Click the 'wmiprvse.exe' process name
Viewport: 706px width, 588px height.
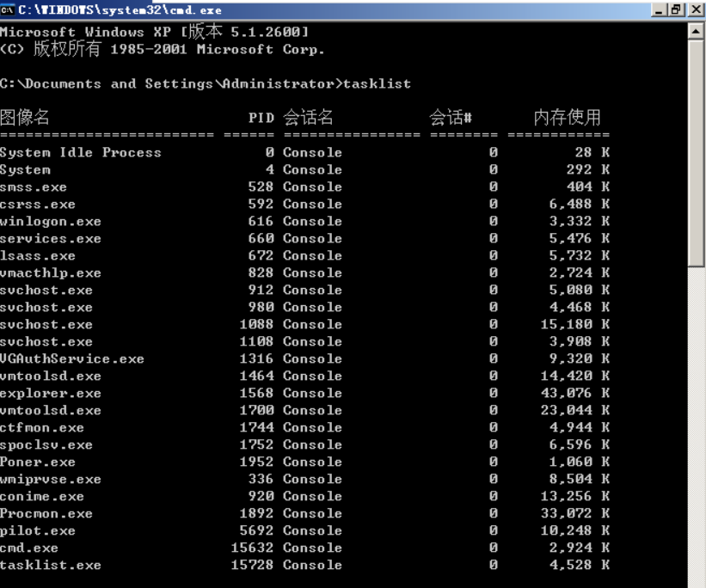pyautogui.click(x=51, y=479)
